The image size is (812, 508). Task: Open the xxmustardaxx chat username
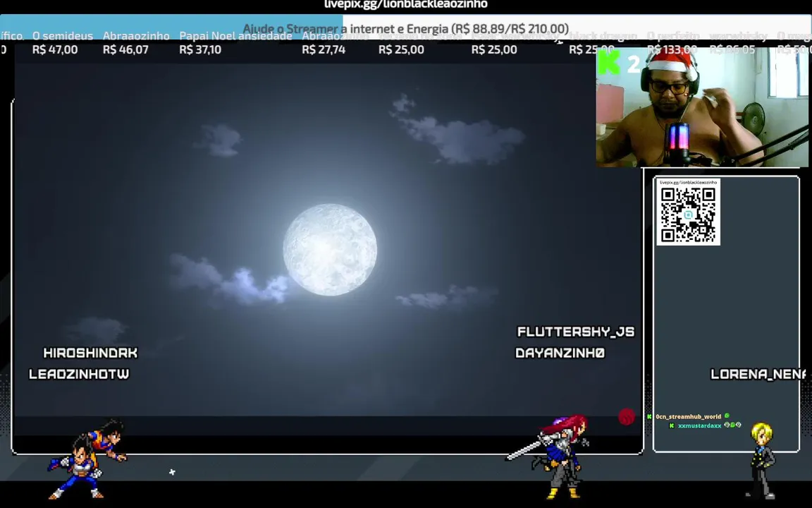[x=699, y=425]
